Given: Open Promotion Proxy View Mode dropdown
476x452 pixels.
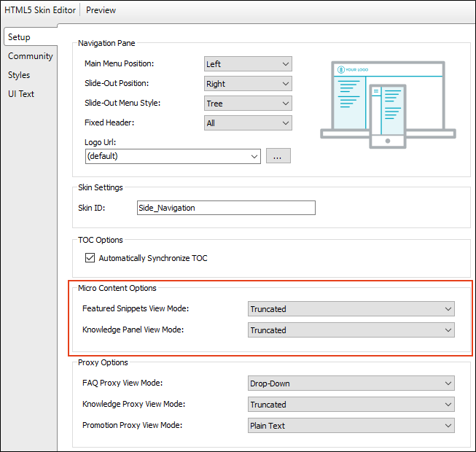Looking at the screenshot, I should 351,426.
